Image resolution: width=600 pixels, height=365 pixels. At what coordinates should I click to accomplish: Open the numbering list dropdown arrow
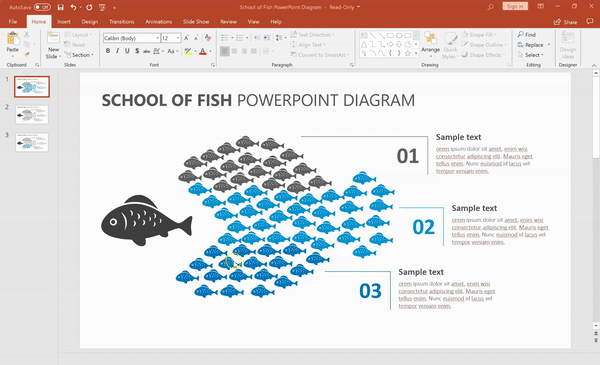pos(247,38)
